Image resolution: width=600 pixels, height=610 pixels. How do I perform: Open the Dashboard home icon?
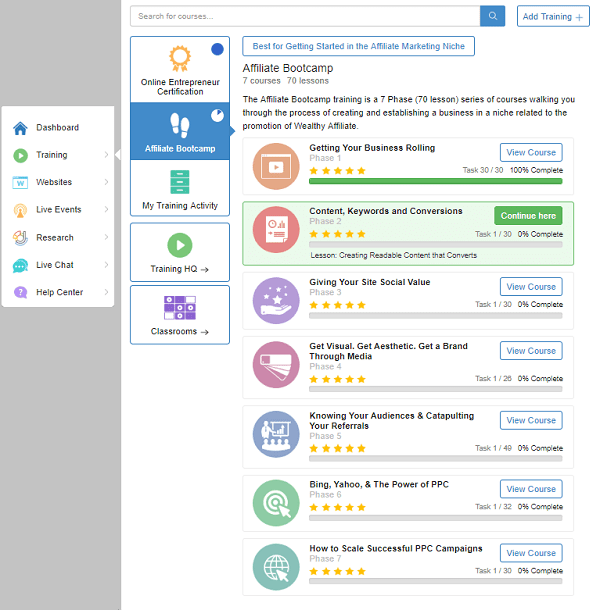20,128
